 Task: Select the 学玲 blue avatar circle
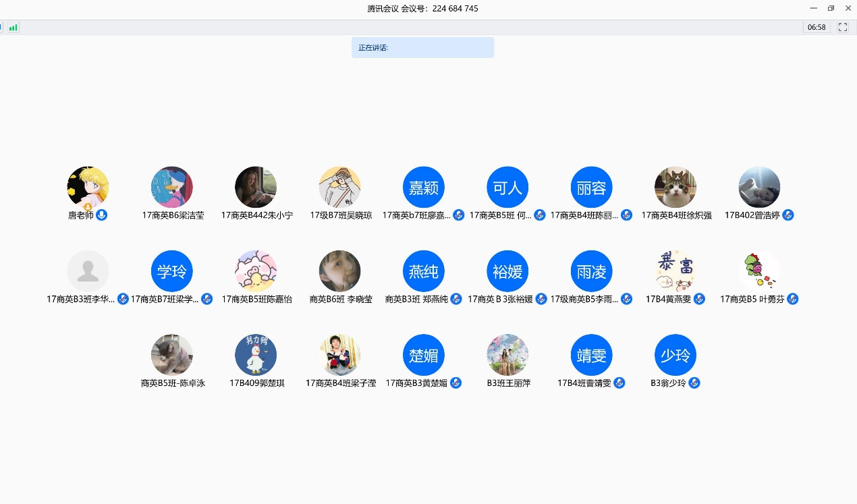(171, 271)
